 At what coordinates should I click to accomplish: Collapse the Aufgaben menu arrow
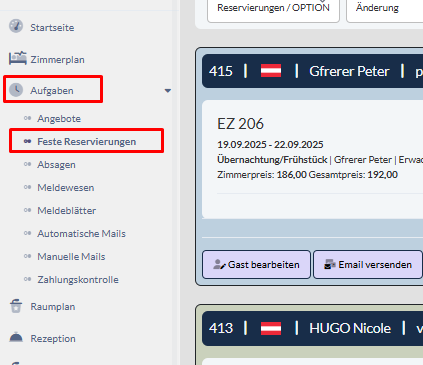tap(168, 91)
